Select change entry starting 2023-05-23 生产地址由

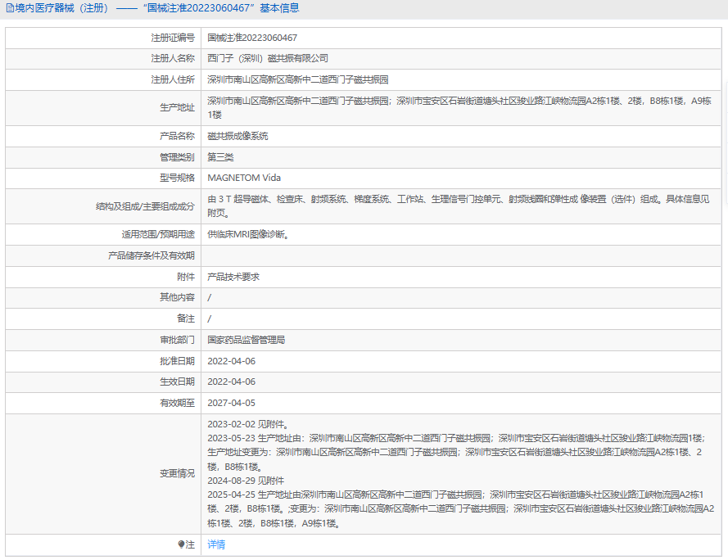(456, 452)
